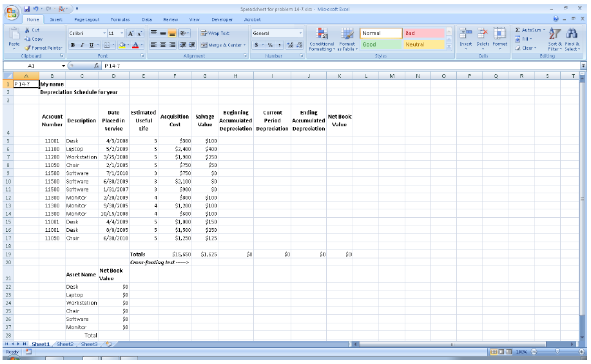Switch to the Formulas tab
Image resolution: width=591 pixels, height=364 pixels.
coord(120,19)
